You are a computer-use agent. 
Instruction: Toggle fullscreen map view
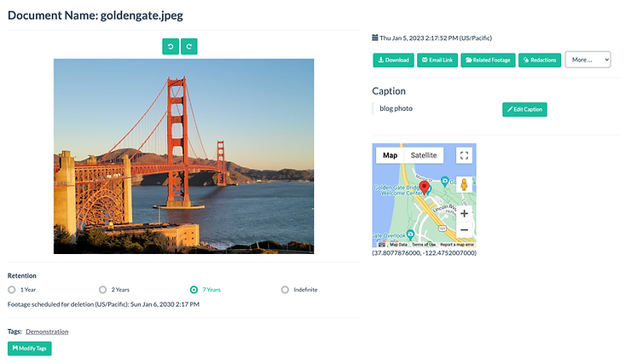click(x=464, y=155)
